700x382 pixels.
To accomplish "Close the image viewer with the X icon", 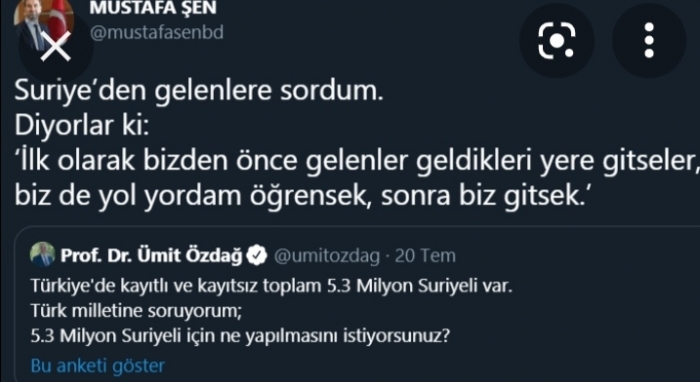I will tap(55, 46).
